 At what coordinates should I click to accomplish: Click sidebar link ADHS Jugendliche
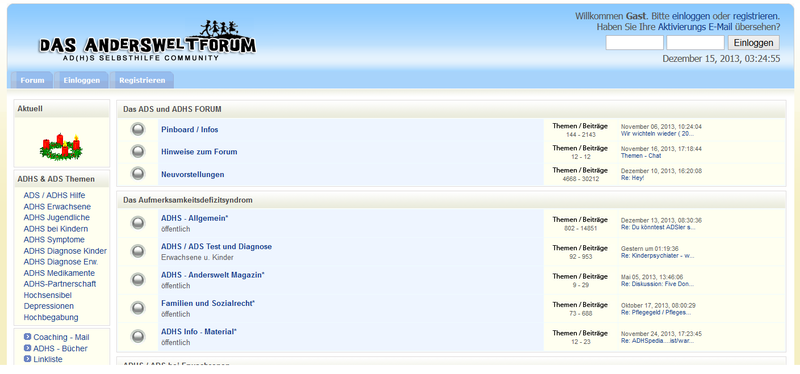click(x=57, y=217)
